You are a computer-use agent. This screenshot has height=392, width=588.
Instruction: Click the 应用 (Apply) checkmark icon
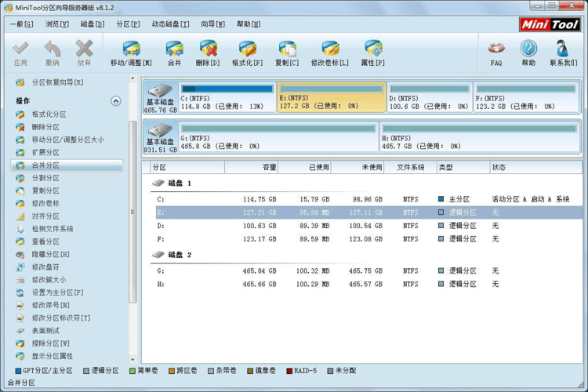[20, 49]
